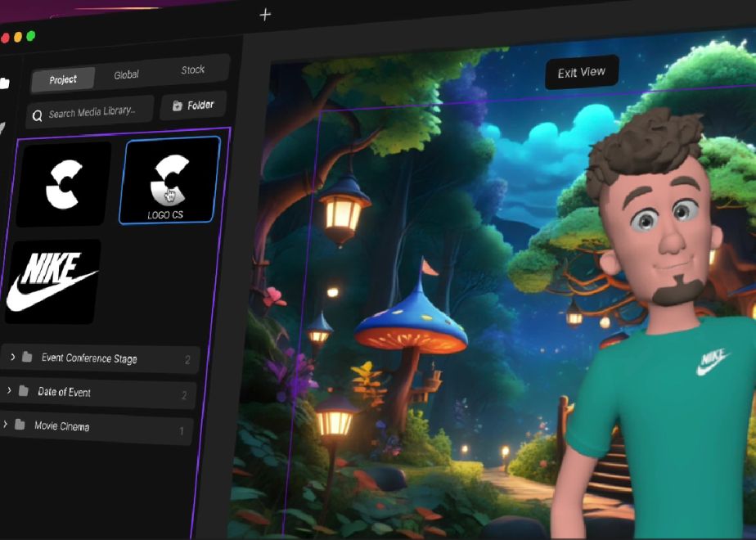Choose the Nike logo thumbnail in the library

coord(52,281)
